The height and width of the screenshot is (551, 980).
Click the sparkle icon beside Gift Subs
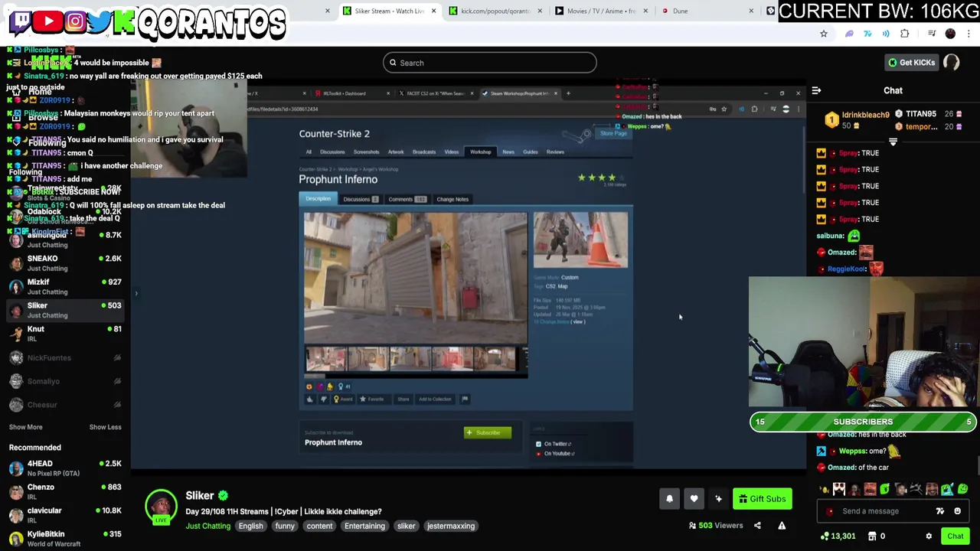(718, 499)
